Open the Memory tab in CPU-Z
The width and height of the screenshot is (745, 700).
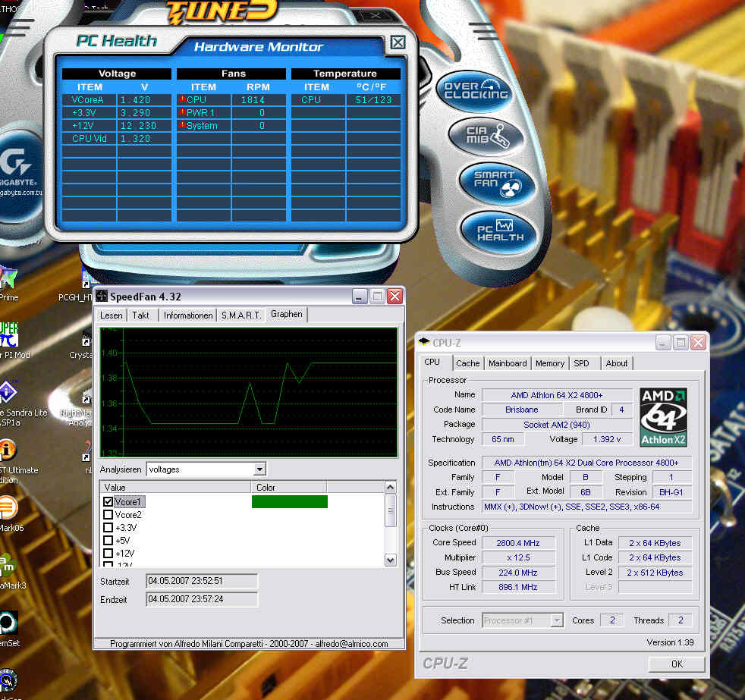coord(550,363)
